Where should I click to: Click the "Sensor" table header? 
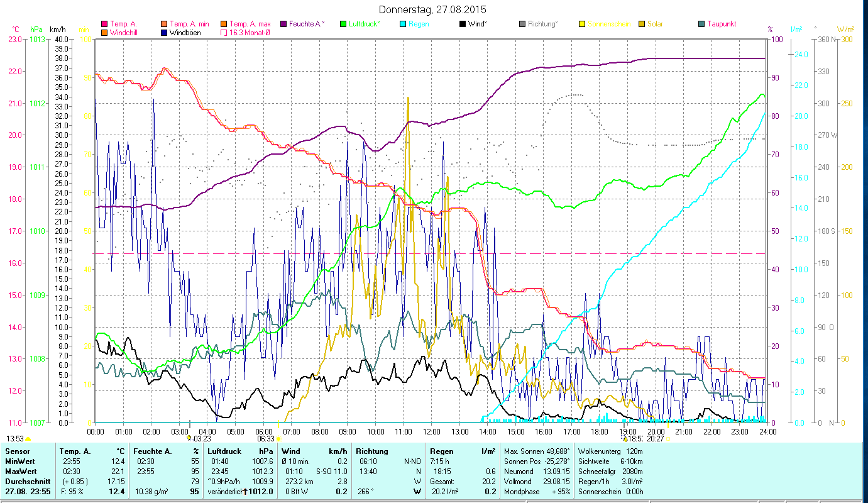(x=17, y=451)
